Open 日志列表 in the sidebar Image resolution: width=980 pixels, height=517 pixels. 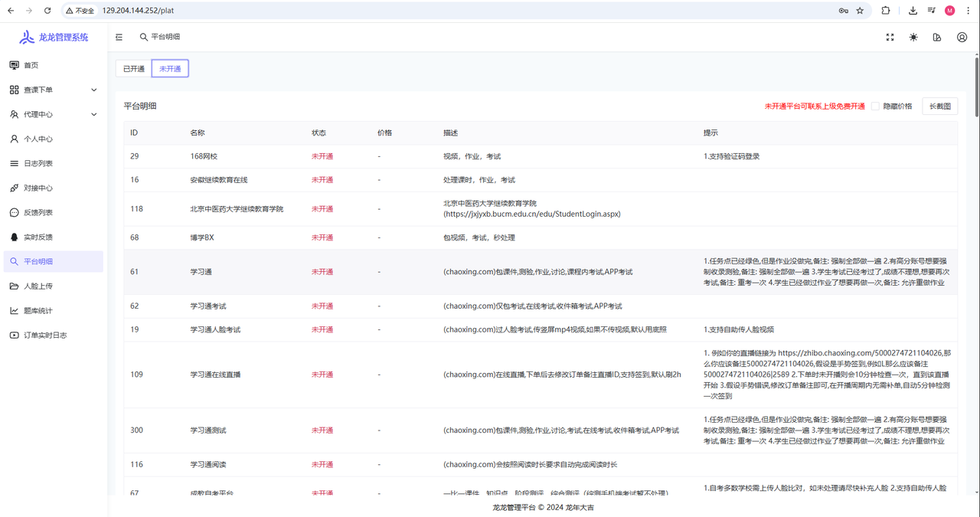click(53, 163)
